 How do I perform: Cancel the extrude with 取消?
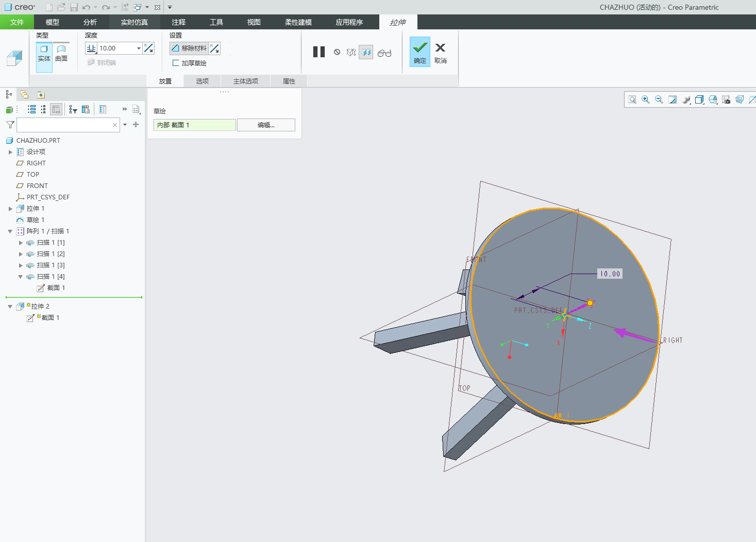[441, 53]
